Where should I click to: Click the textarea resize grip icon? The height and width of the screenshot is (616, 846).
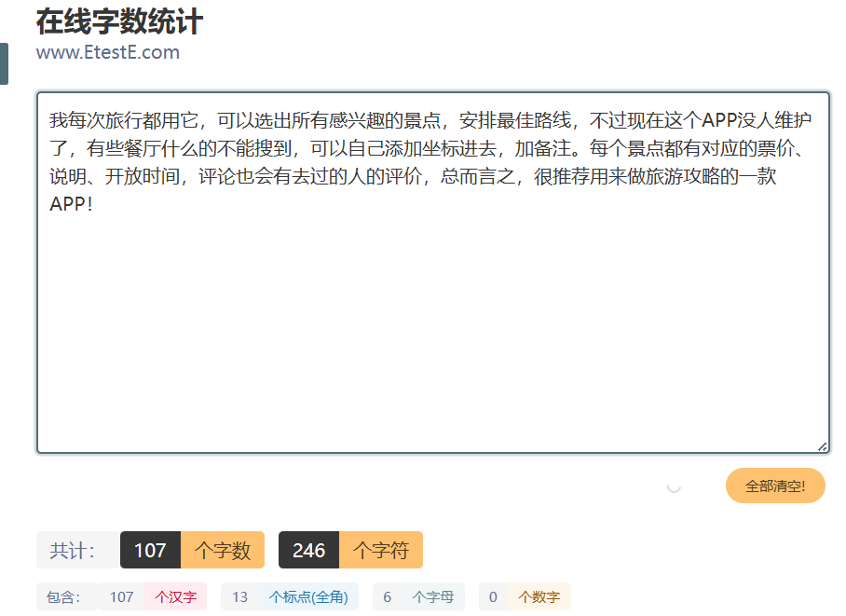tap(823, 446)
